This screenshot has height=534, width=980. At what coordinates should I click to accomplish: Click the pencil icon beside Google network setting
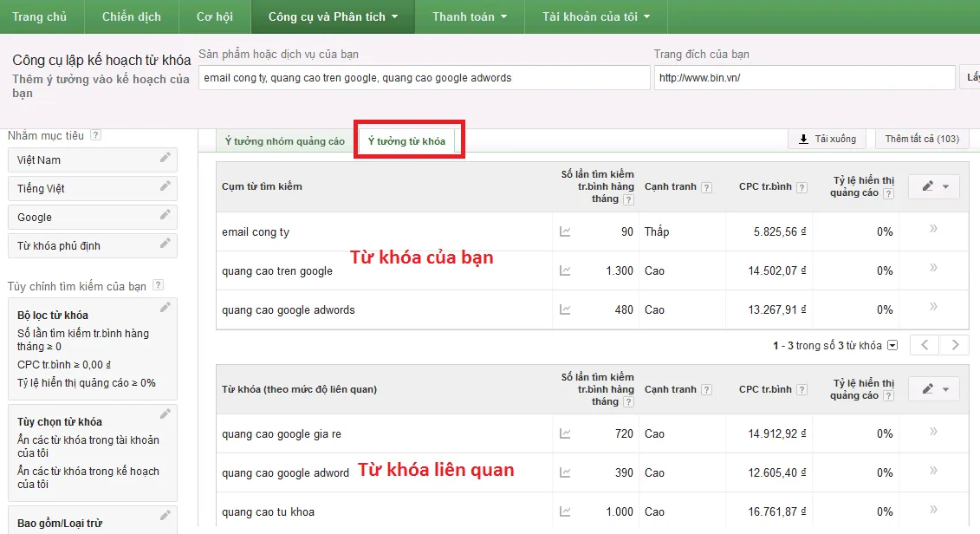coord(167,216)
